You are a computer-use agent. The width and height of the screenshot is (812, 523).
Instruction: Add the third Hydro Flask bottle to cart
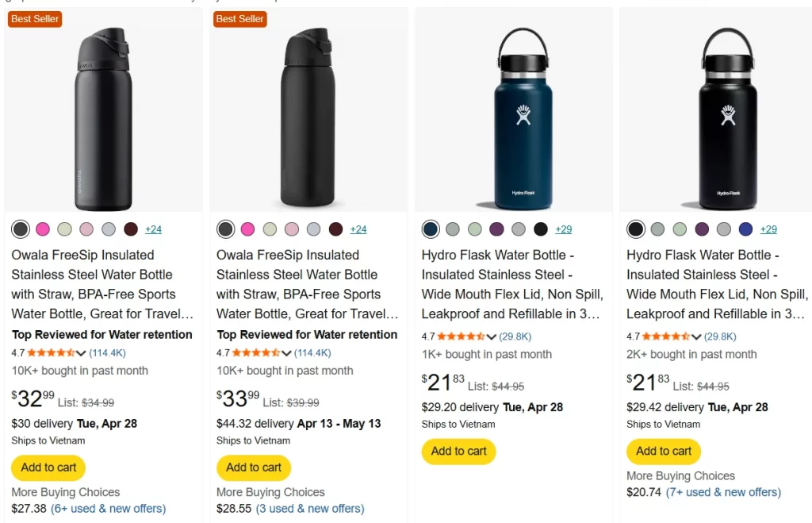(458, 451)
